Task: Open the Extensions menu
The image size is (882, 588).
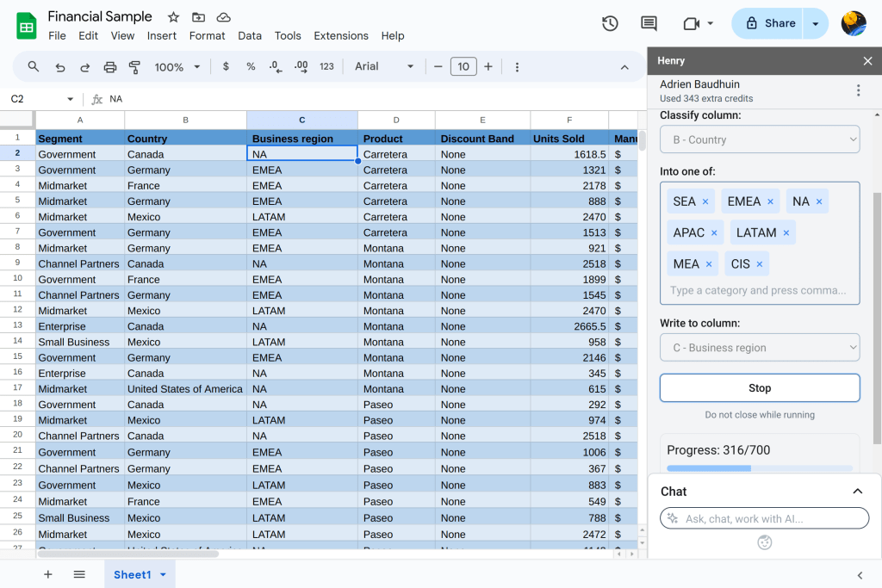Action: [x=341, y=36]
